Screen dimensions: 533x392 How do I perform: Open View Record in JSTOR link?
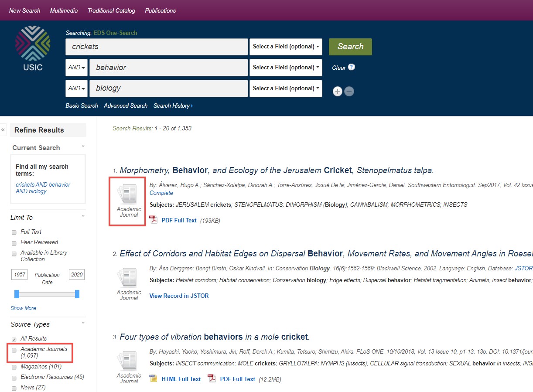pyautogui.click(x=179, y=296)
